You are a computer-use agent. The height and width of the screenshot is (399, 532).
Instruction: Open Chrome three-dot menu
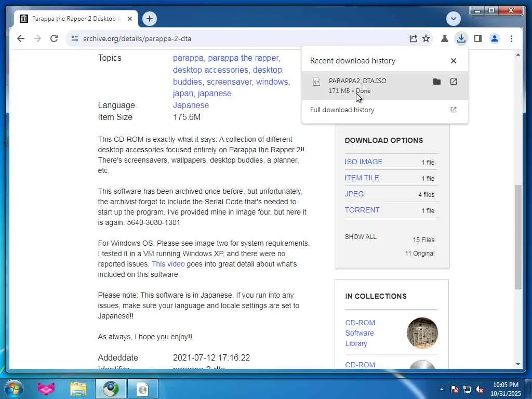[511, 38]
